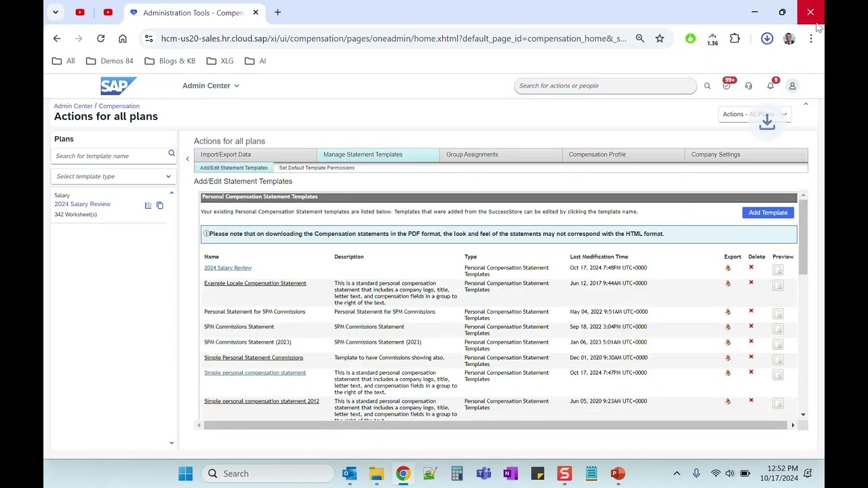The width and height of the screenshot is (868, 488).
Task: Collapse the Plans side panel arrow
Action: point(188,159)
